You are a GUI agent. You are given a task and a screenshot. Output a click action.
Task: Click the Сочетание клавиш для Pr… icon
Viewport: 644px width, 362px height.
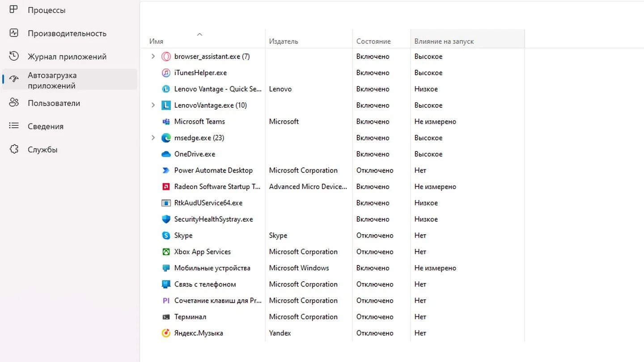[x=166, y=301]
